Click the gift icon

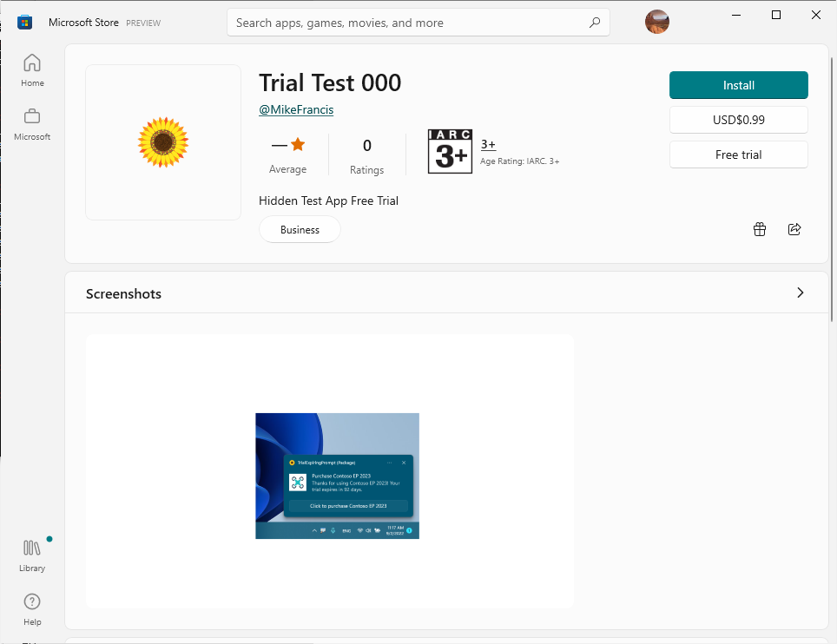(759, 229)
